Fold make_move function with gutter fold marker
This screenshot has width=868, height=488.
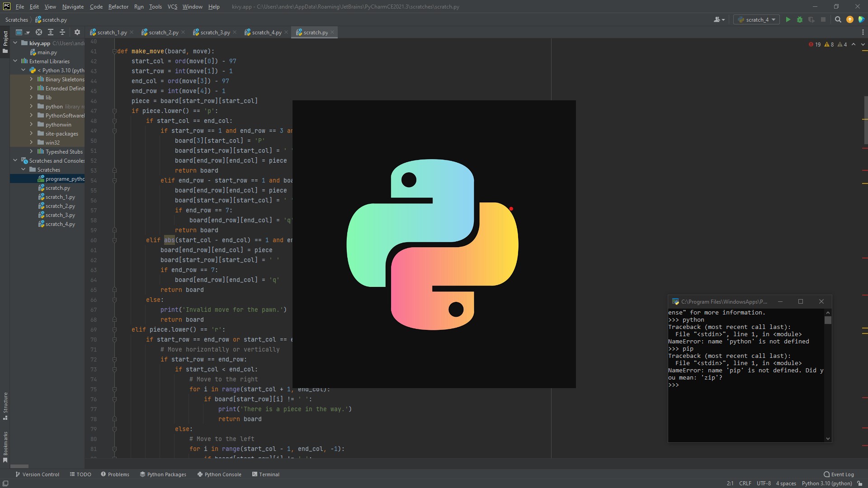pyautogui.click(x=114, y=51)
